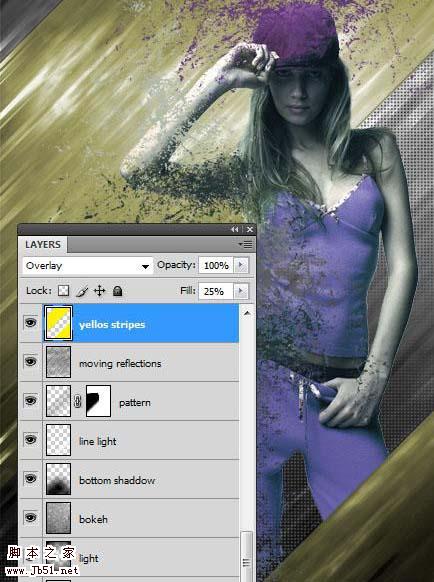
Task: Hide the bokeh layer
Action: click(30, 517)
